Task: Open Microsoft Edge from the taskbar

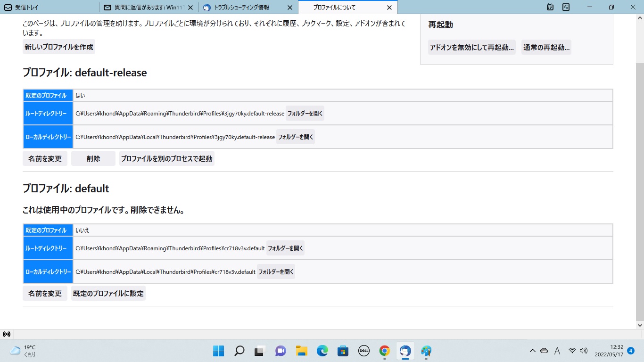Action: [322, 351]
